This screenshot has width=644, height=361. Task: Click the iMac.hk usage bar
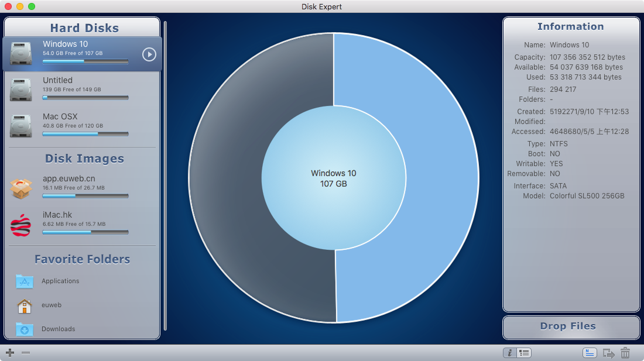coord(85,232)
